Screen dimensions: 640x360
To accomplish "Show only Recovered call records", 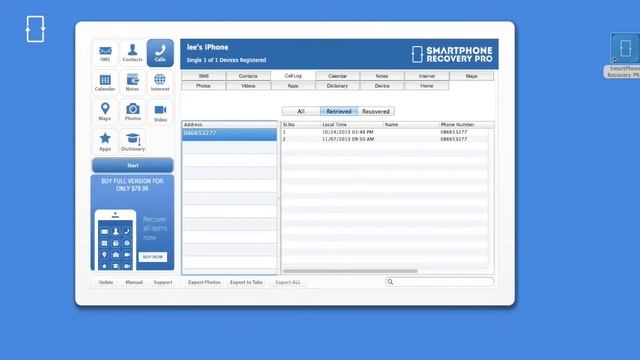I will 376,111.
